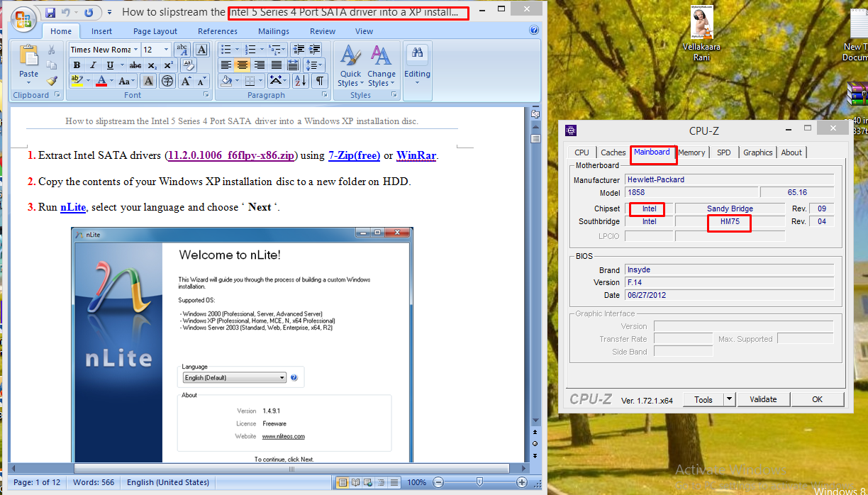The width and height of the screenshot is (868, 495).
Task: Toggle Italic formatting
Action: click(94, 65)
